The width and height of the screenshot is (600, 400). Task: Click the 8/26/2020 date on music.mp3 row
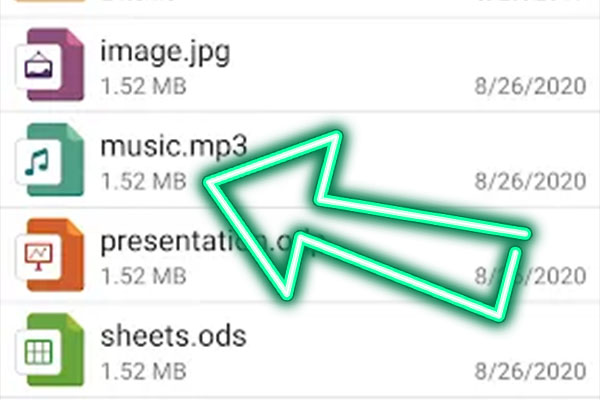(530, 181)
